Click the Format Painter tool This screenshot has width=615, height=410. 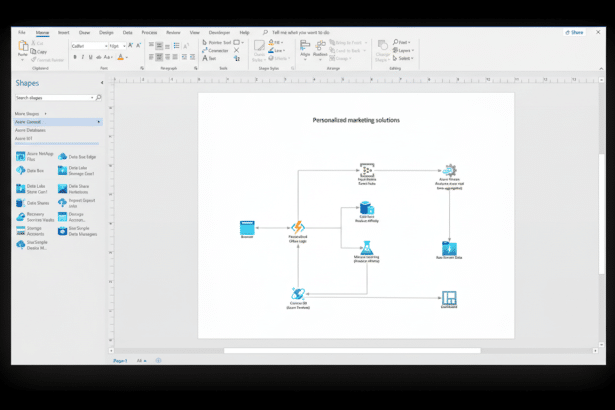click(47, 60)
